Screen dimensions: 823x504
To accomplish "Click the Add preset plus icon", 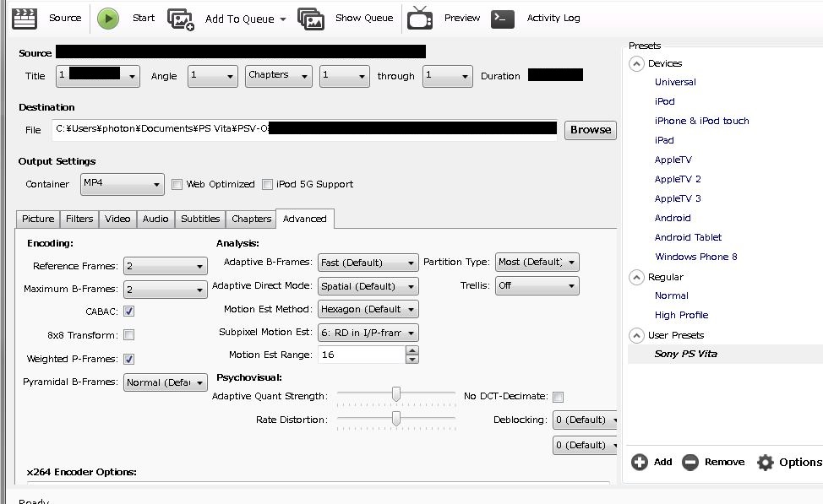I will coord(640,462).
